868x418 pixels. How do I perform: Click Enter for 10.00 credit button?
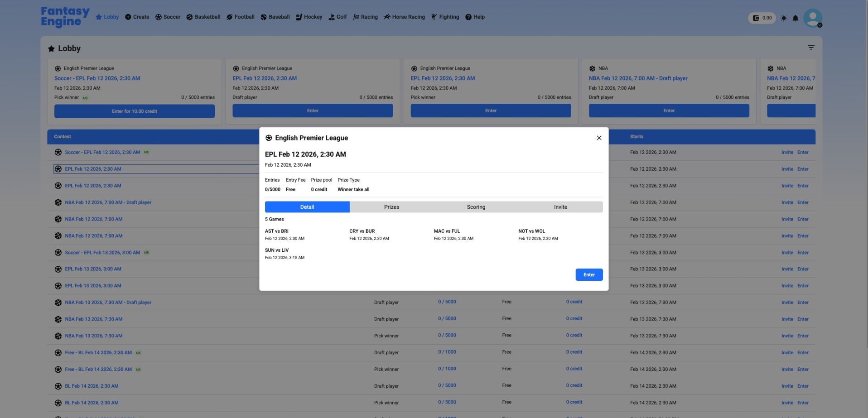(x=135, y=111)
